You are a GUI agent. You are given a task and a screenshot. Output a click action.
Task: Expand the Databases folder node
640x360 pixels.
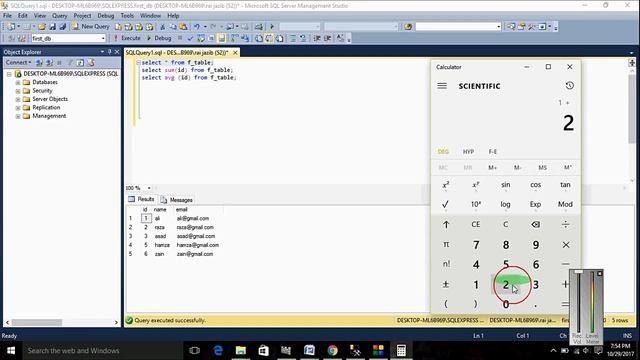coord(18,82)
